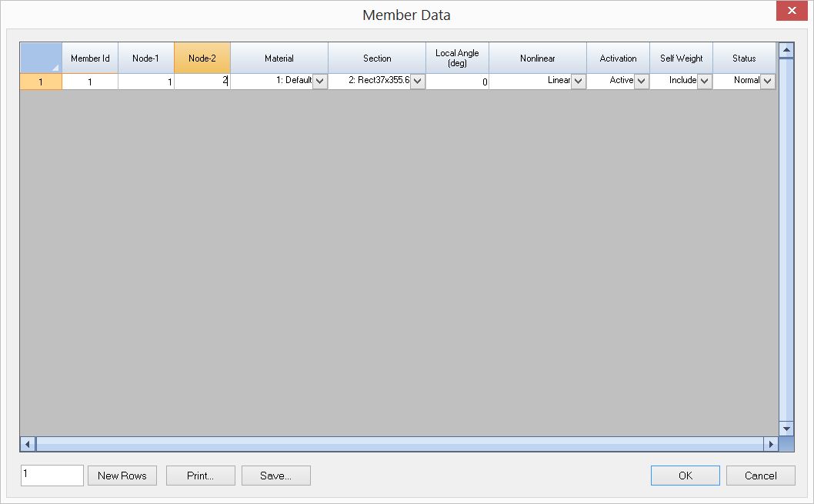Open the Material dropdown for member 1
814x504 pixels.
tap(320, 81)
